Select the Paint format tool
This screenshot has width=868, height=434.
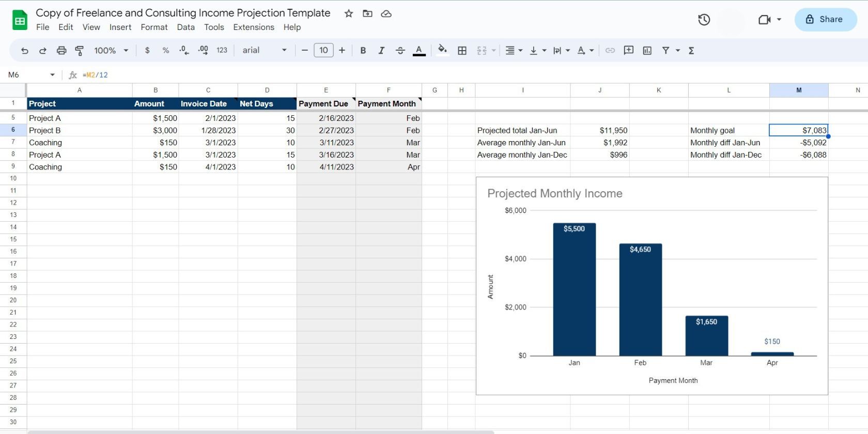[80, 50]
